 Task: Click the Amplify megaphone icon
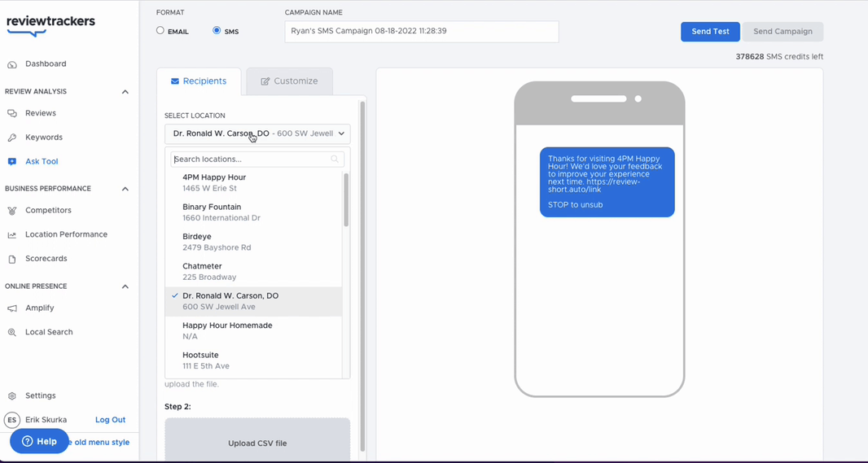pyautogui.click(x=12, y=308)
